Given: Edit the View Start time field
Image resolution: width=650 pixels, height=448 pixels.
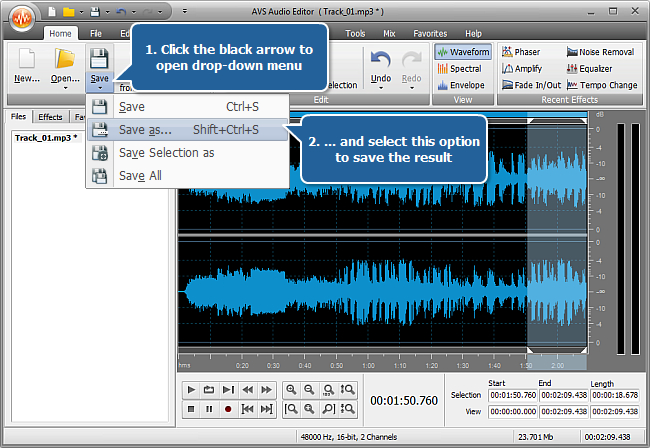Looking at the screenshot, I should [513, 412].
